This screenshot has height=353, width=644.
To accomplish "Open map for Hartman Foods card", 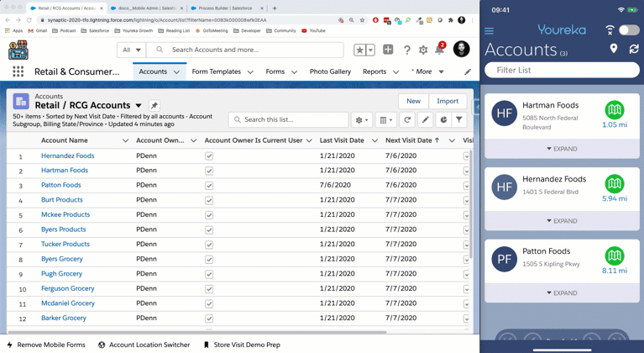I will pos(615,110).
